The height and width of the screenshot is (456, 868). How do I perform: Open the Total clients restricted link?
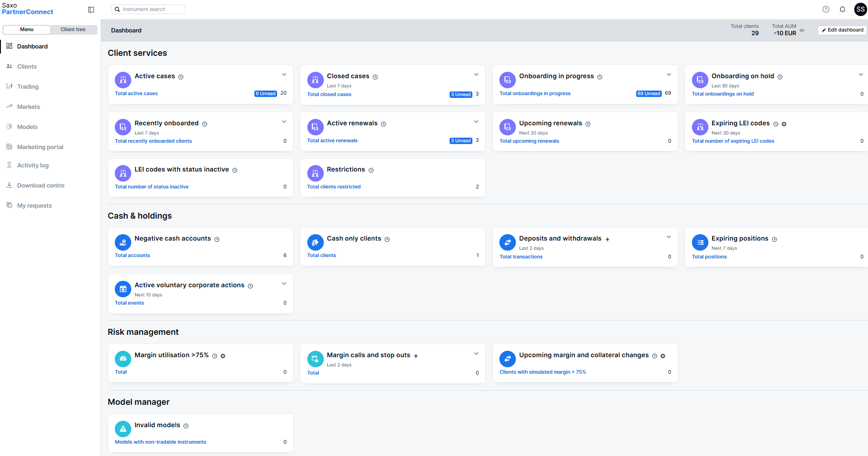334,187
